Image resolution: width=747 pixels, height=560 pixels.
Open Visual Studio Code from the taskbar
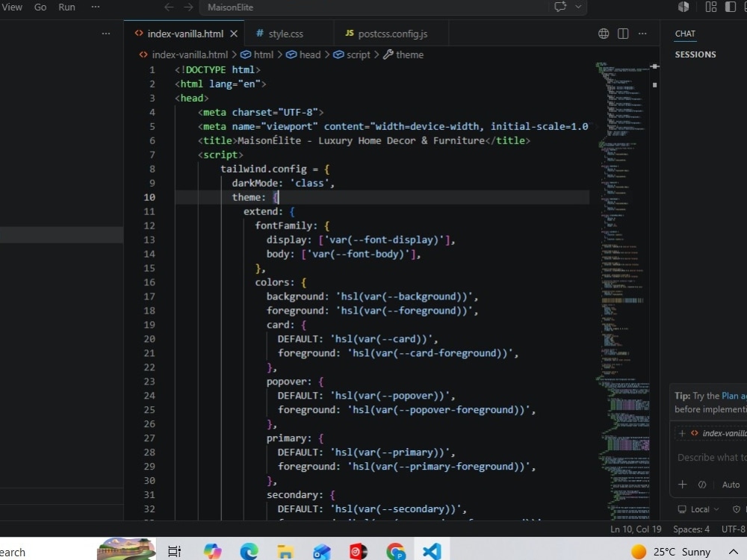click(432, 552)
